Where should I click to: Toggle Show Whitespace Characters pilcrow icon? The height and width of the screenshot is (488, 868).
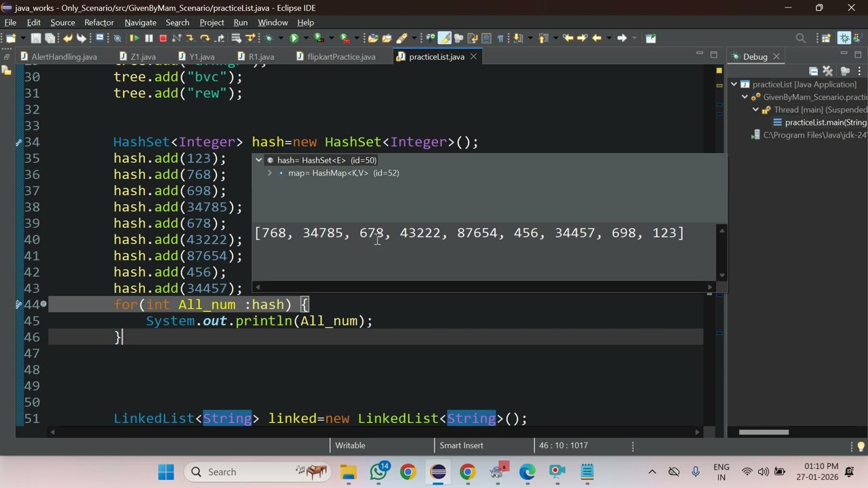[x=500, y=38]
